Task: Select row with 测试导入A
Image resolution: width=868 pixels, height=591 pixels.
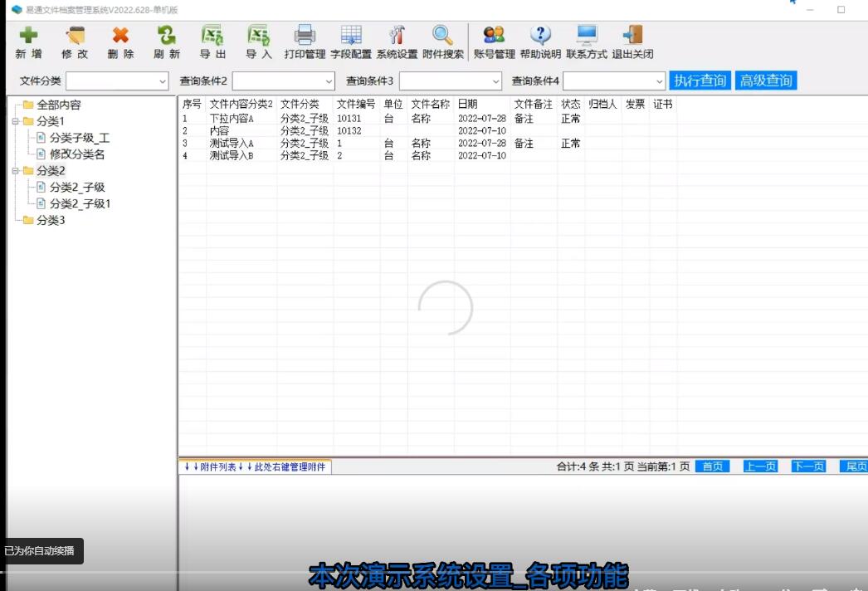Action: 427,144
